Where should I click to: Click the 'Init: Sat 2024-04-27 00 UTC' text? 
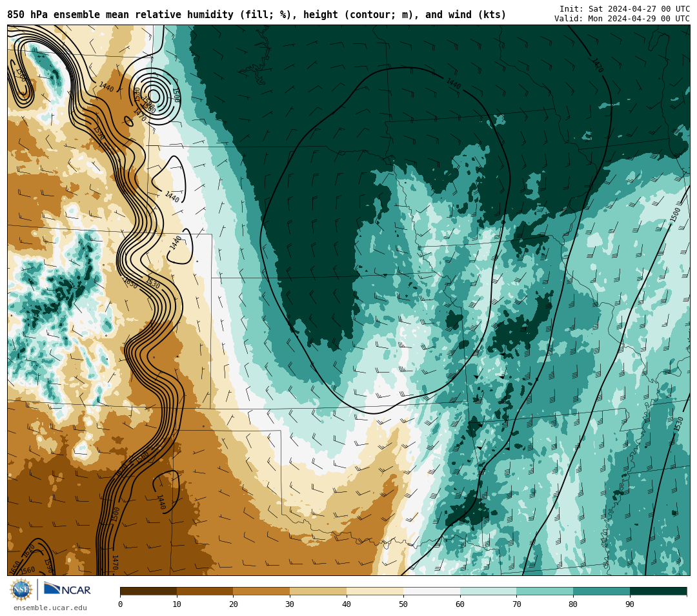coord(625,9)
